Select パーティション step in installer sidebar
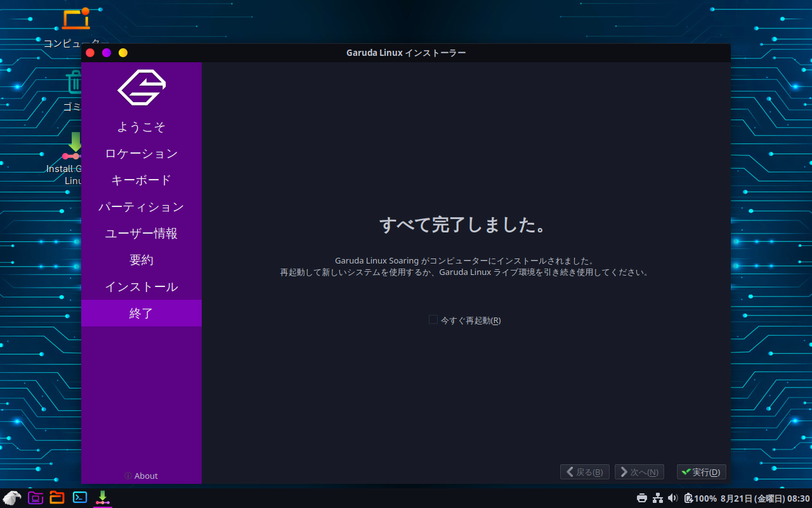 pos(141,207)
